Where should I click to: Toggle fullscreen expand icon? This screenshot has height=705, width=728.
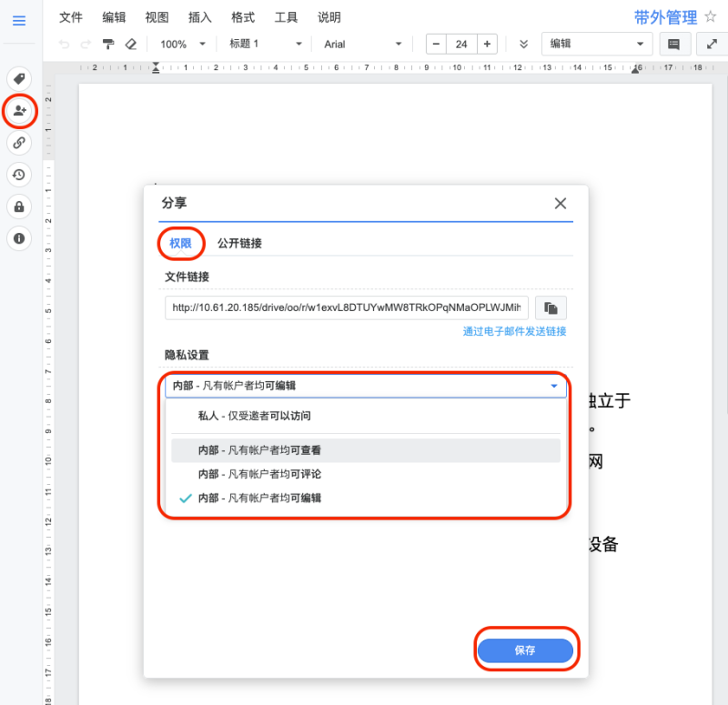712,44
